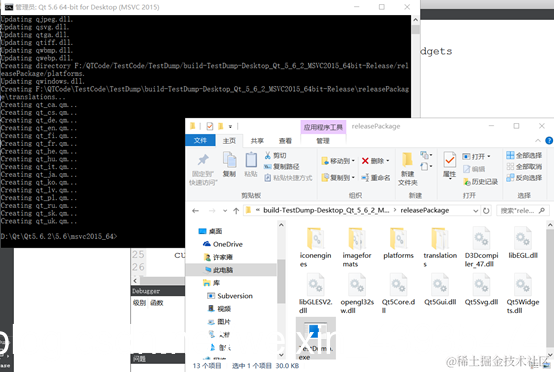Click Copy path (复制路径) in ribbon
The image size is (554, 372).
(282, 166)
